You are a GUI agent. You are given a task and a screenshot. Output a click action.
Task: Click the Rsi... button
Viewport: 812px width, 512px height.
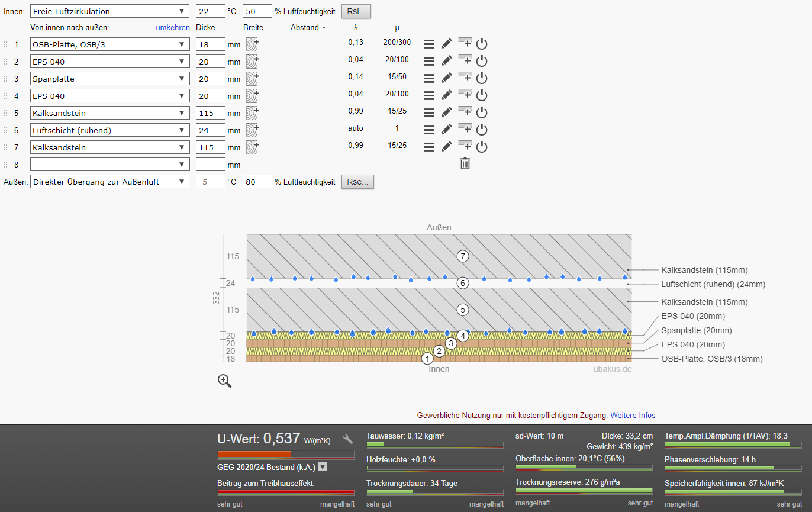pos(356,11)
